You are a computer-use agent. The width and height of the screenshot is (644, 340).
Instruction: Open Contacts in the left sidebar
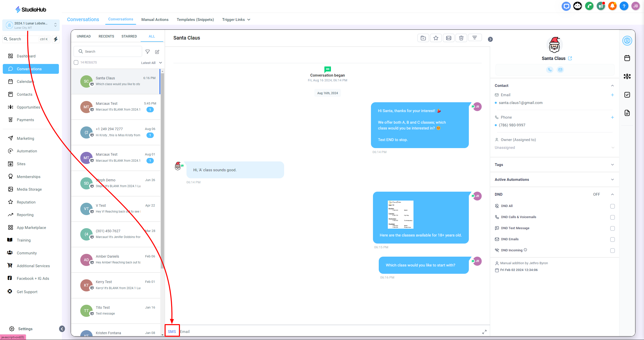pos(24,94)
